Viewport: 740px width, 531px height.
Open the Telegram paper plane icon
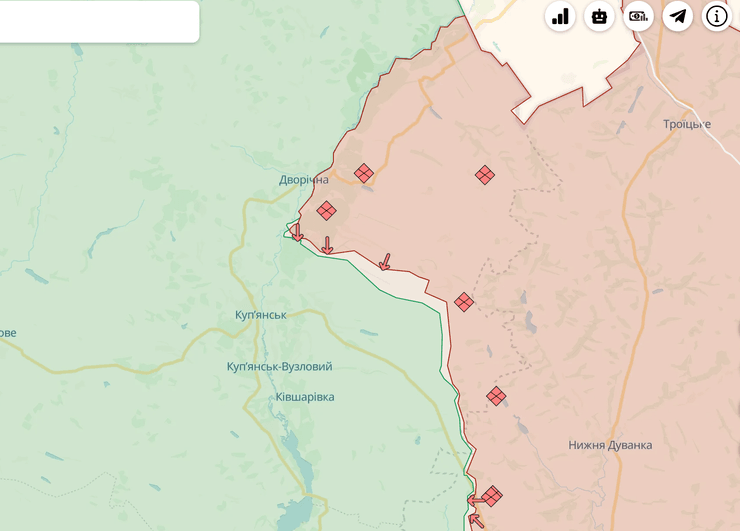(678, 16)
